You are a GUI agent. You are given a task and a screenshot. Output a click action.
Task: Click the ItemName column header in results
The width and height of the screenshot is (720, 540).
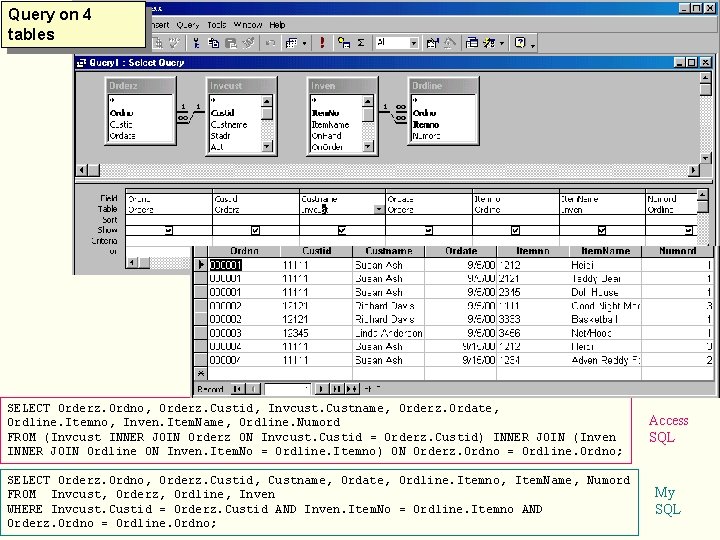(x=606, y=251)
